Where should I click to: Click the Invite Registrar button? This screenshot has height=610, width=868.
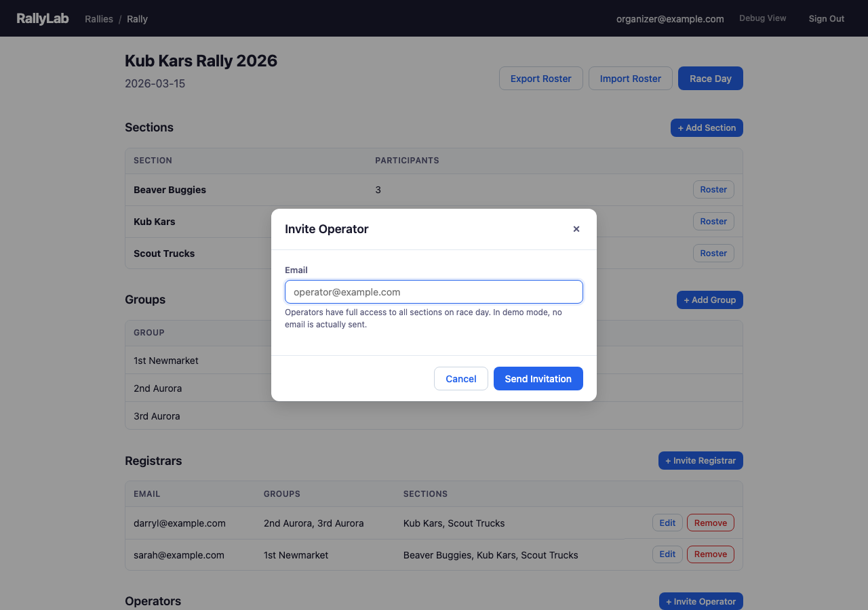click(701, 461)
